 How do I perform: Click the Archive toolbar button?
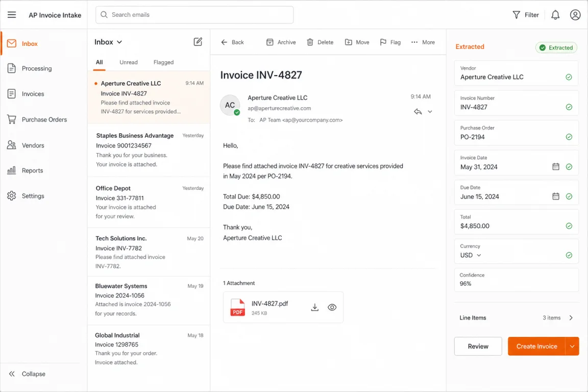coord(281,42)
